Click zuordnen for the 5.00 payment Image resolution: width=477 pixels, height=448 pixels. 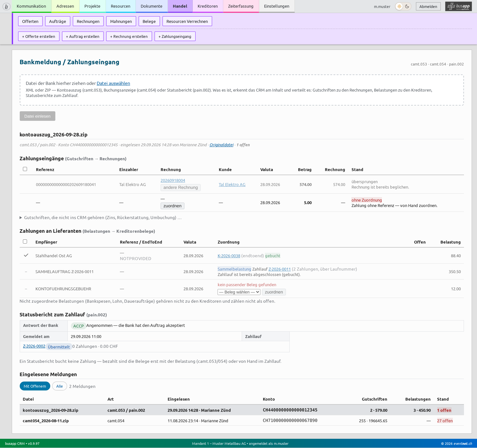click(172, 206)
